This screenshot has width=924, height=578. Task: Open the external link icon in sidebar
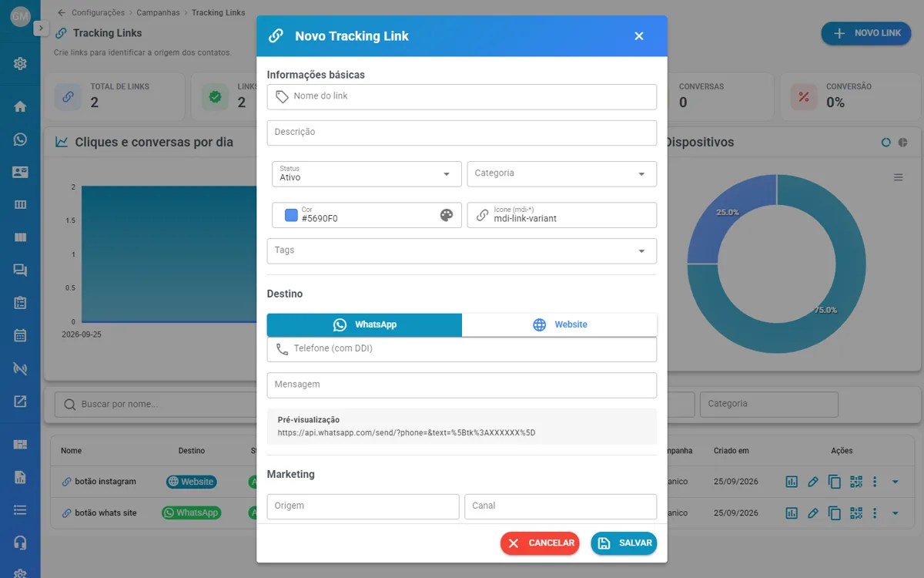(x=20, y=402)
